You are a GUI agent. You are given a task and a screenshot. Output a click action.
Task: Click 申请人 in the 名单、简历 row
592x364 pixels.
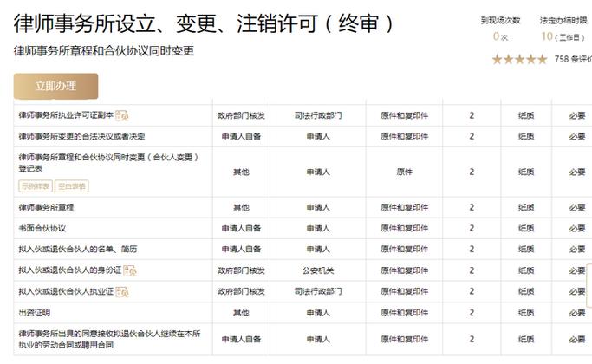pyautogui.click(x=318, y=249)
